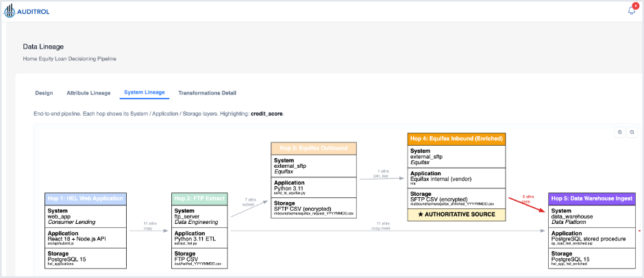Click 'PostgreSQL stored procedure' application text
The height and width of the screenshot is (278, 644).
pyautogui.click(x=588, y=239)
